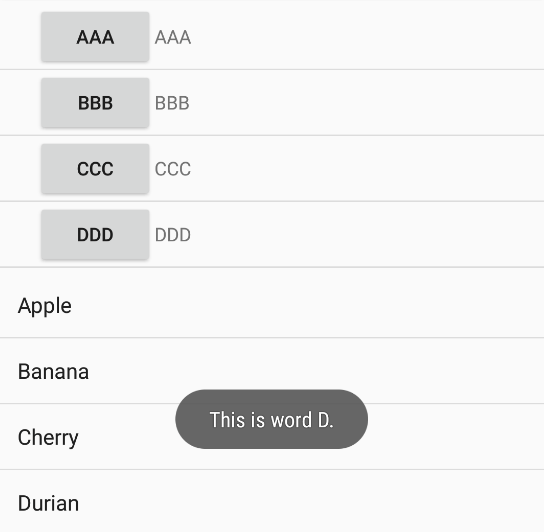The width and height of the screenshot is (544, 532).
Task: Click the divider between AAA and BBB rows
Action: click(272, 69)
